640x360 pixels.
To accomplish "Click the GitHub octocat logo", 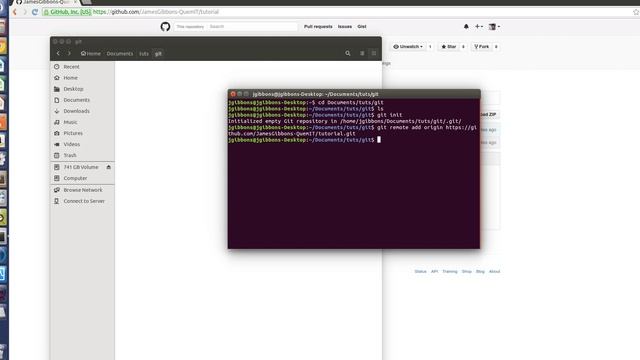I will click(x=165, y=27).
